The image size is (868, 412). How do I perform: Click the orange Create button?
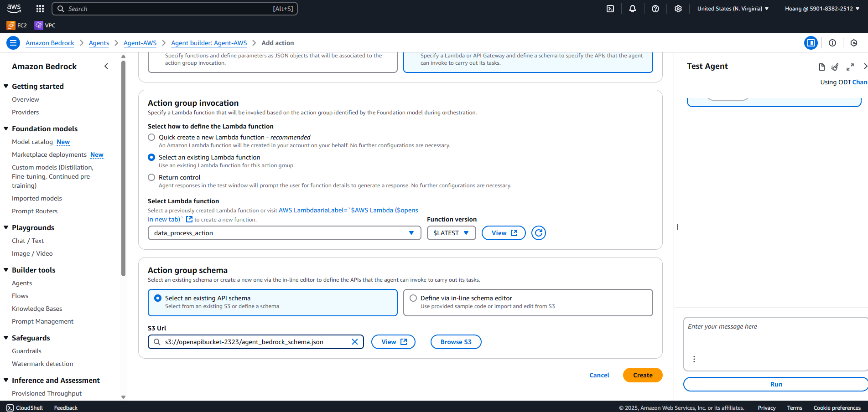tap(643, 375)
